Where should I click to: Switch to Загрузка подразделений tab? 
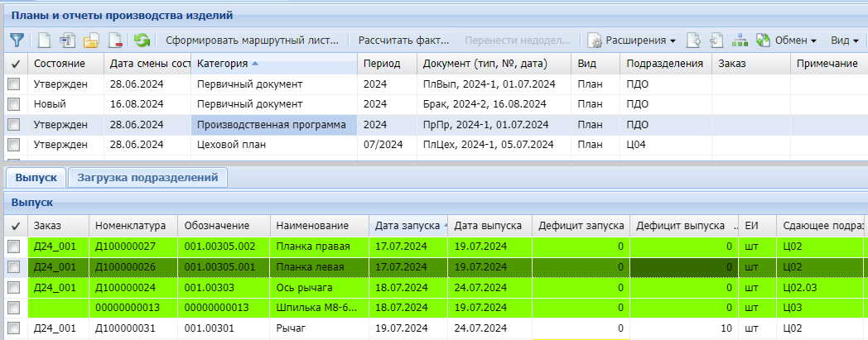[147, 177]
